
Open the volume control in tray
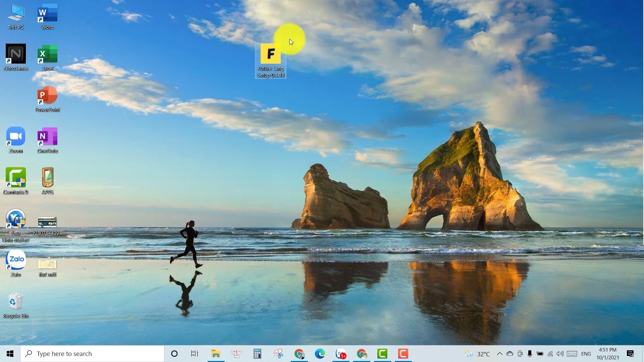tap(560, 354)
